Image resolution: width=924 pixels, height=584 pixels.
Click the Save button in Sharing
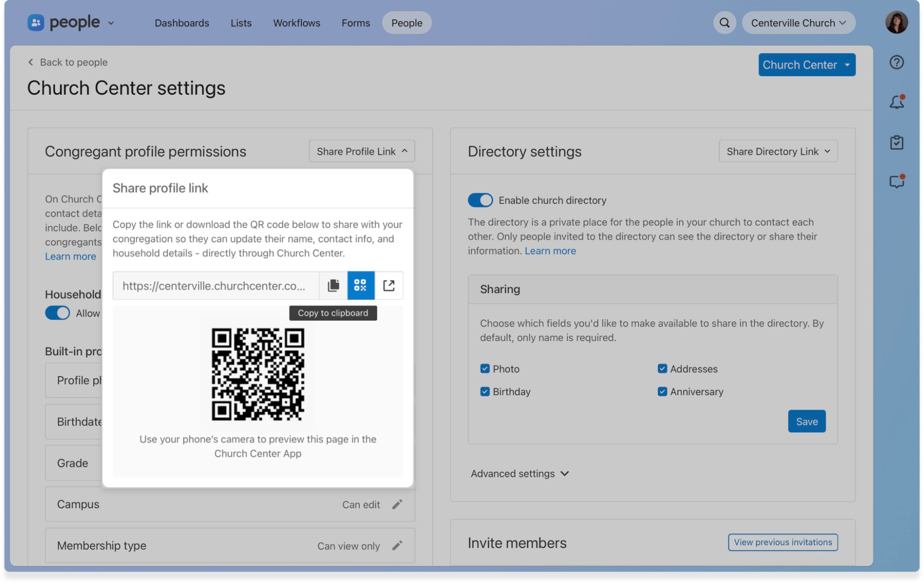click(x=807, y=421)
